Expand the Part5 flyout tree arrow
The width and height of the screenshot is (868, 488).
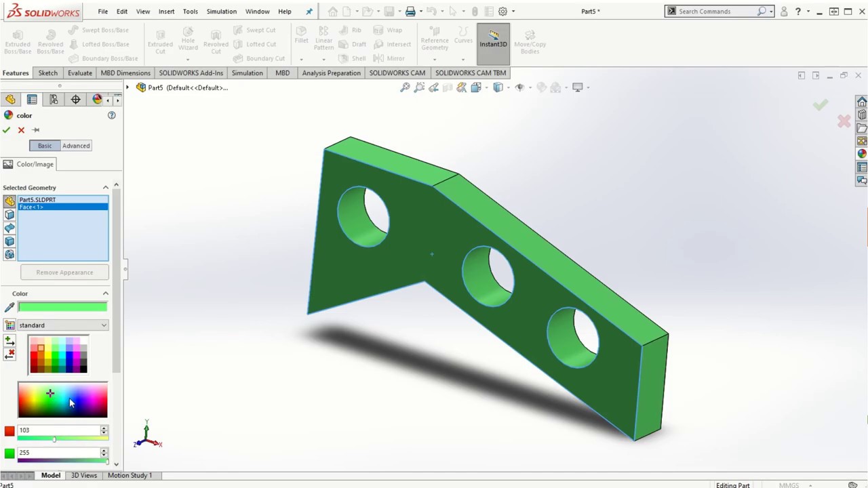pos(127,87)
